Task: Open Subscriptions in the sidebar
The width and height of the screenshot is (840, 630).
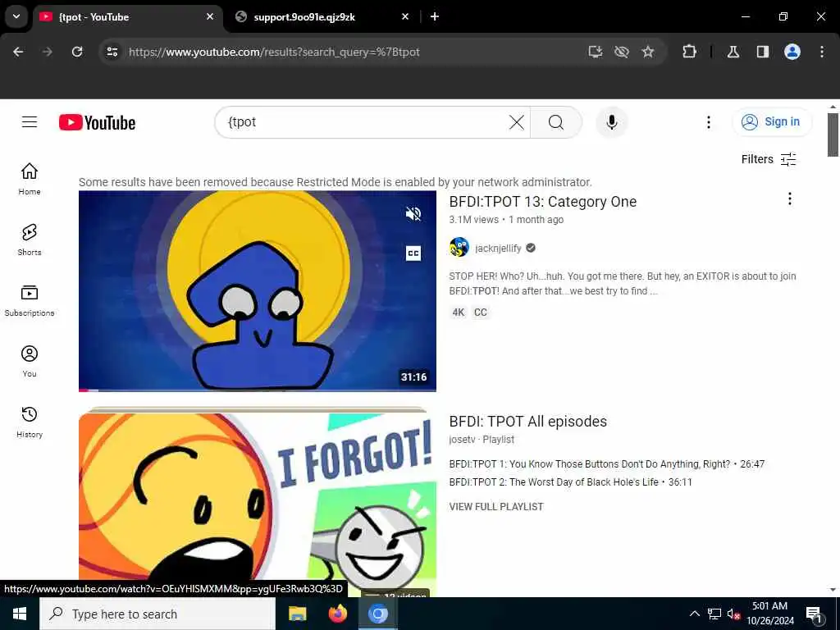Action: 30,300
